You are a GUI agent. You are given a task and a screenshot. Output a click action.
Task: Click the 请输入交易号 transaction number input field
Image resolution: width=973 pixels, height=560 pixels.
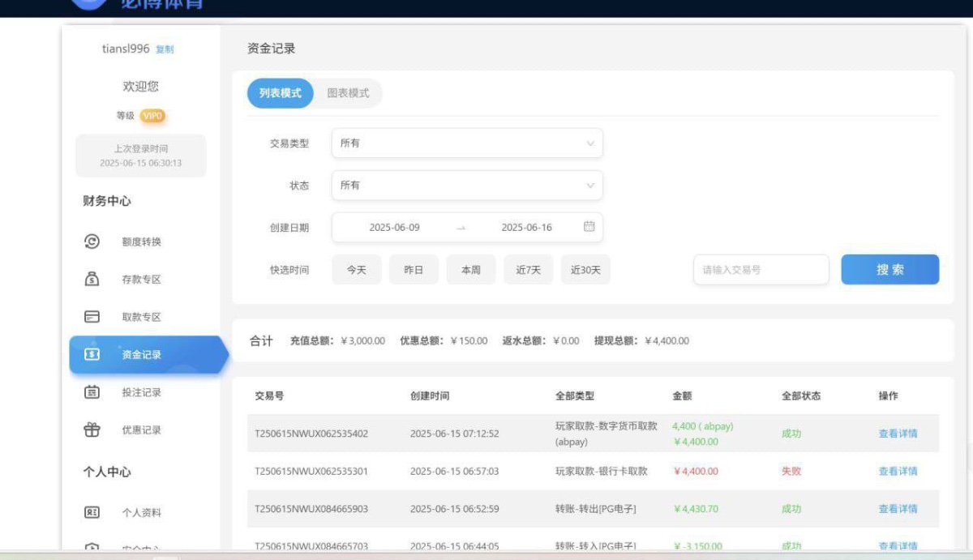click(x=760, y=269)
